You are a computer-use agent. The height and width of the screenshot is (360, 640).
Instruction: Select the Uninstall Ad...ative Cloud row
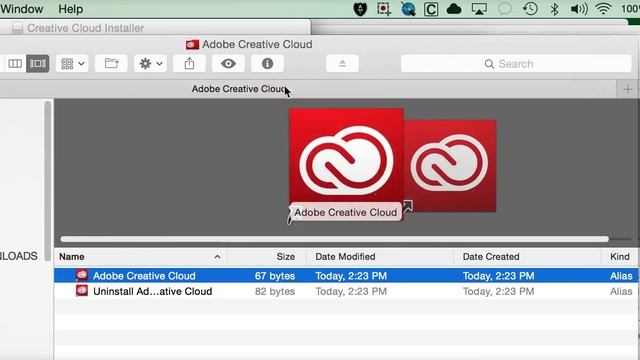[346, 291]
